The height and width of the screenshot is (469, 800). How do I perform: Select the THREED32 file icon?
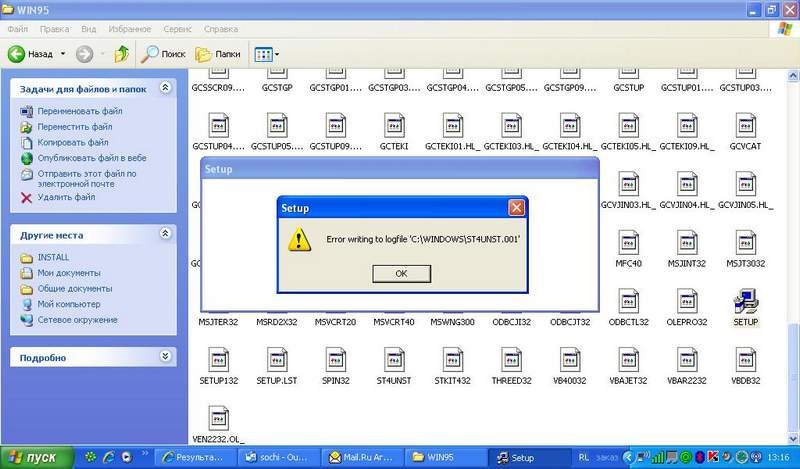point(511,360)
